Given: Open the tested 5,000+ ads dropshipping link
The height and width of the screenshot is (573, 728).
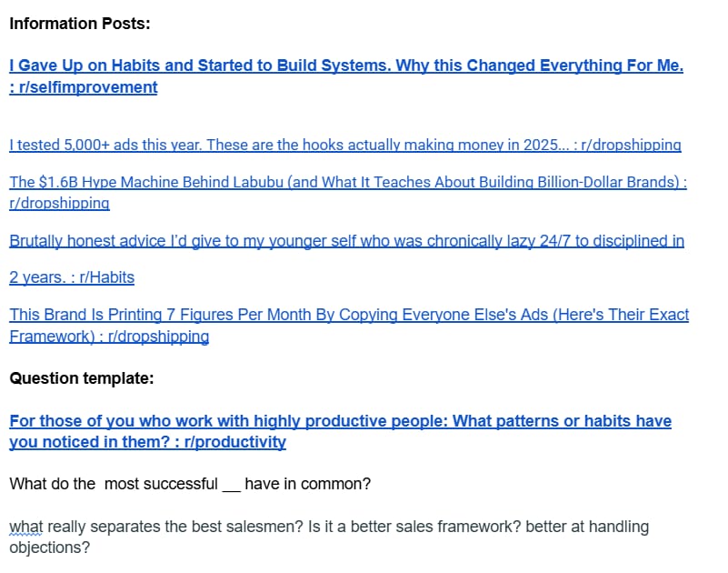Looking at the screenshot, I should tap(345, 145).
